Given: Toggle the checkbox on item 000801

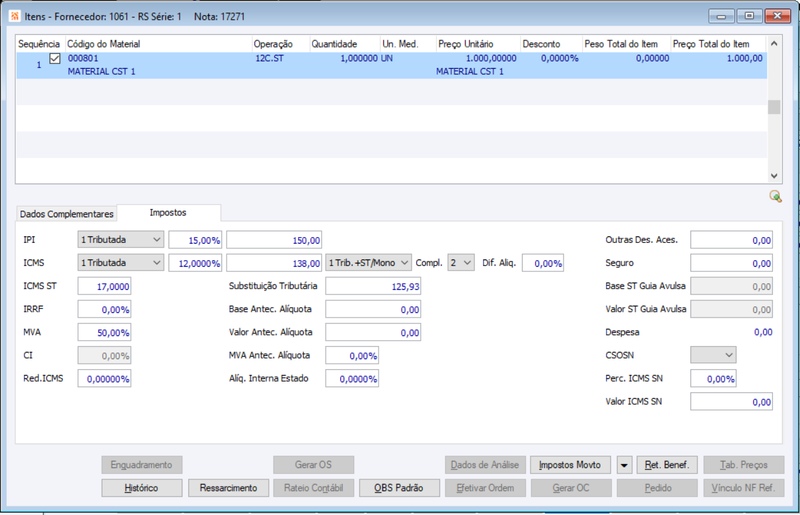Looking at the screenshot, I should 55,59.
